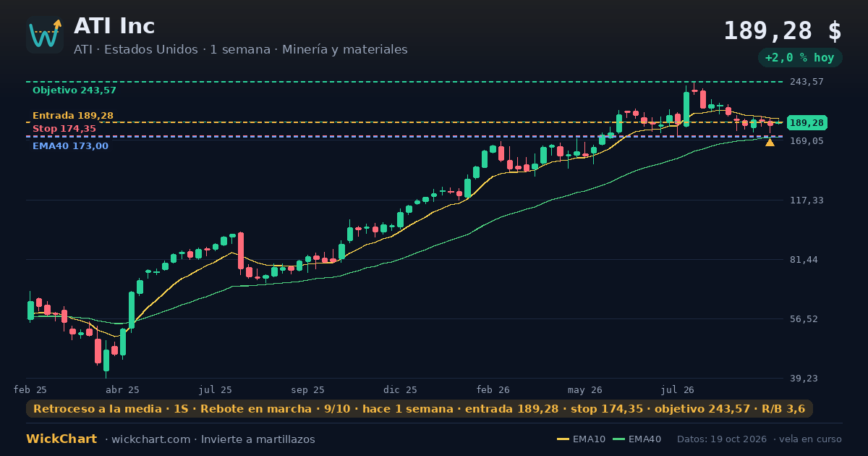Click the yellow EMA10 legend swatch

tap(563, 439)
